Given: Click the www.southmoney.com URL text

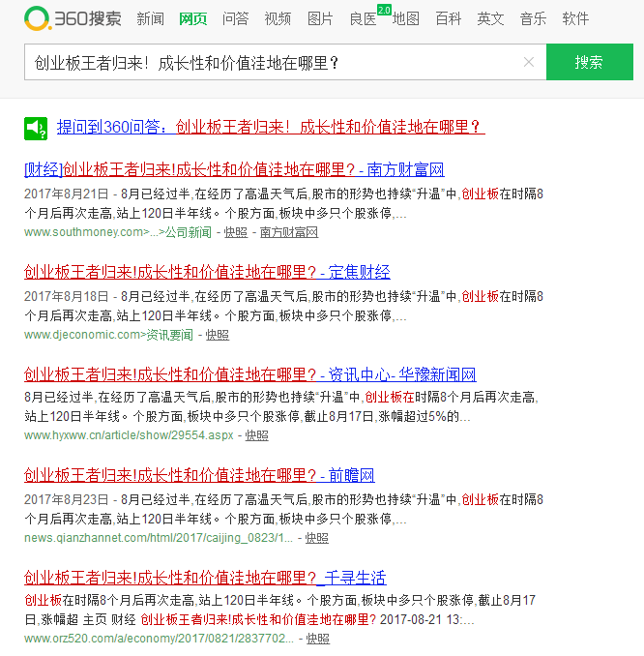Looking at the screenshot, I should point(118,232).
